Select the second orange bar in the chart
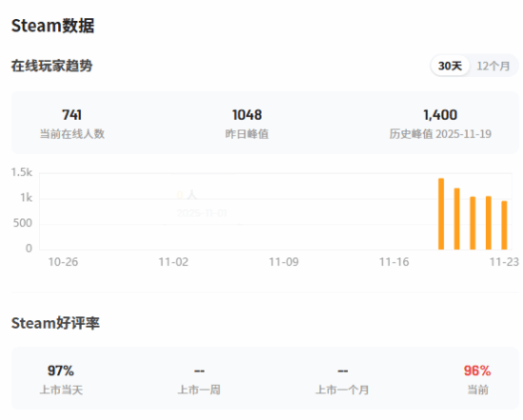 tap(456, 219)
